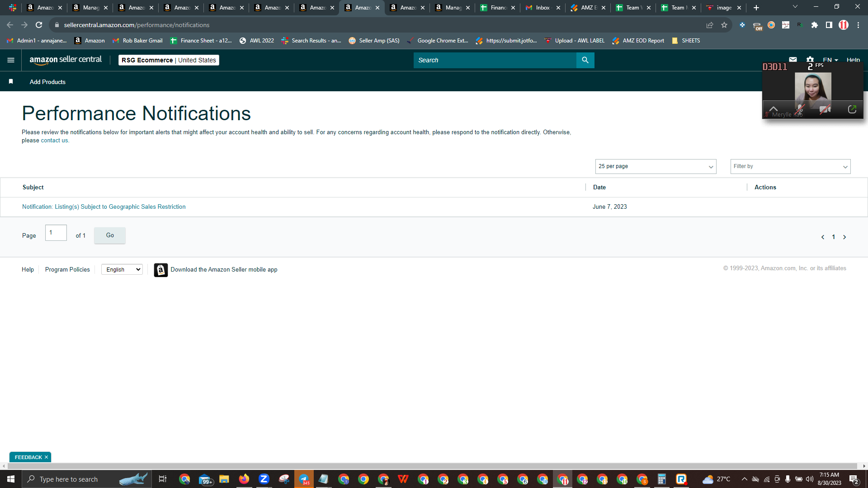The height and width of the screenshot is (488, 868).
Task: Open the Calculator taskbar icon
Action: click(x=662, y=479)
